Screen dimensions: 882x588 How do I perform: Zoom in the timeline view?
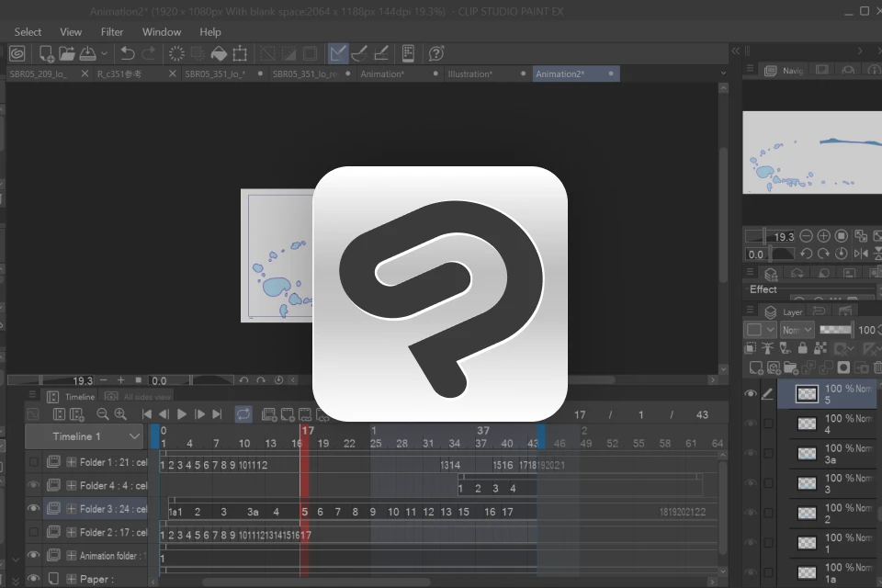[120, 414]
